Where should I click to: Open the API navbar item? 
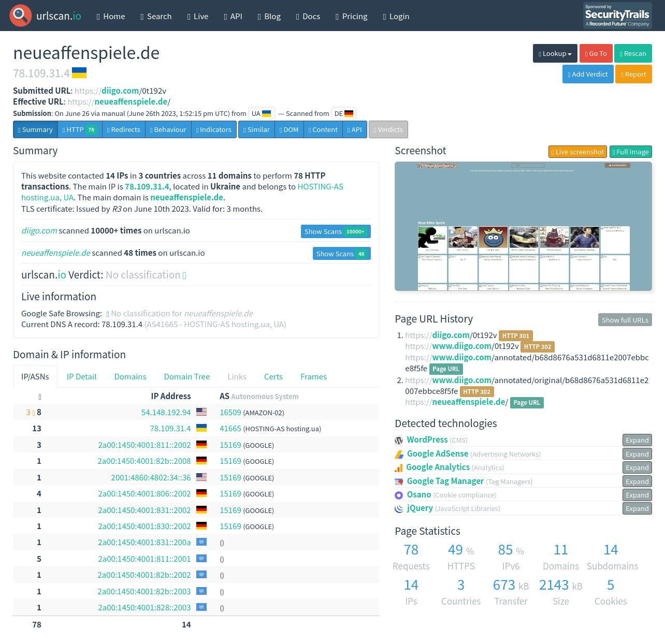(233, 16)
